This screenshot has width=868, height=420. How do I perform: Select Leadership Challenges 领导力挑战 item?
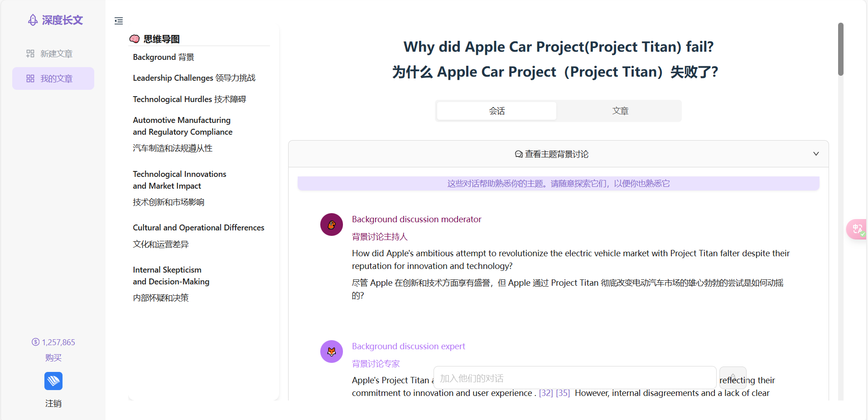pos(194,78)
